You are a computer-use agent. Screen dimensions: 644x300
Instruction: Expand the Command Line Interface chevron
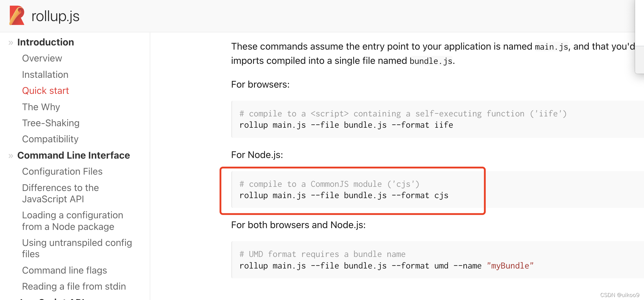11,155
